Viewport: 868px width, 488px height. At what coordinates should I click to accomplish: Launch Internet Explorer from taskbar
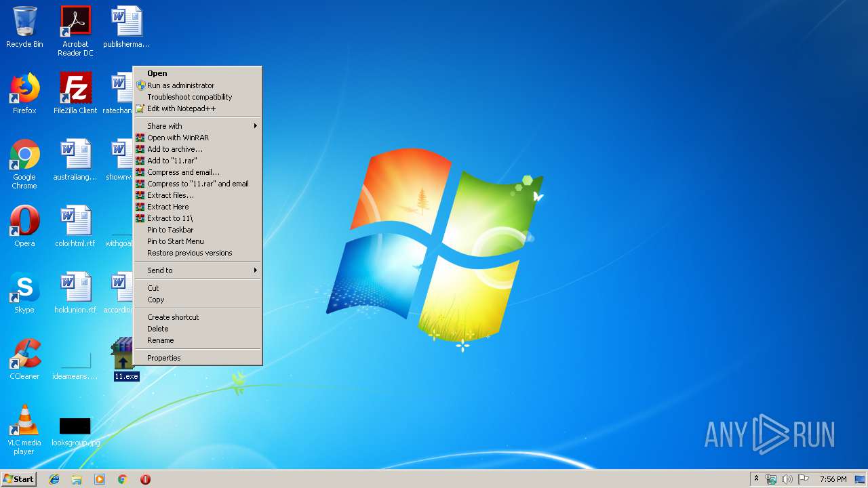click(x=54, y=479)
